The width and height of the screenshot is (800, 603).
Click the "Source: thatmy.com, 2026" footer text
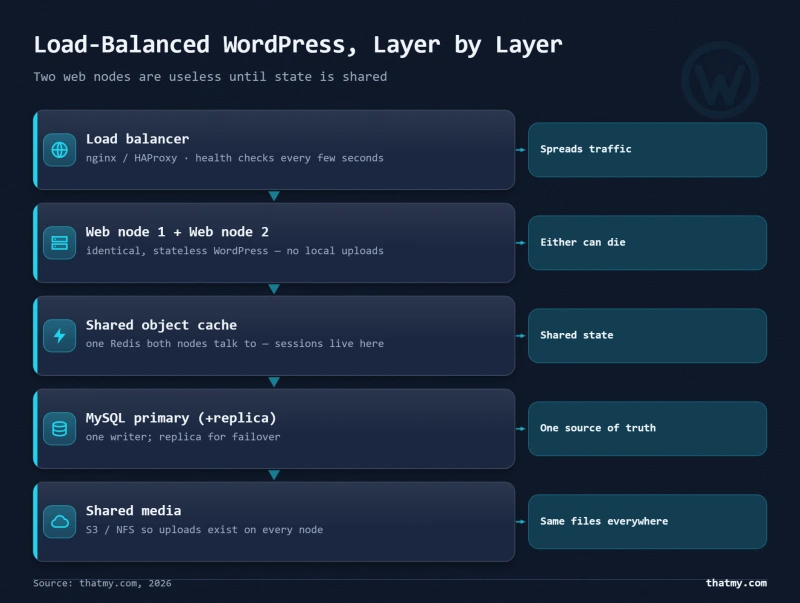point(102,583)
